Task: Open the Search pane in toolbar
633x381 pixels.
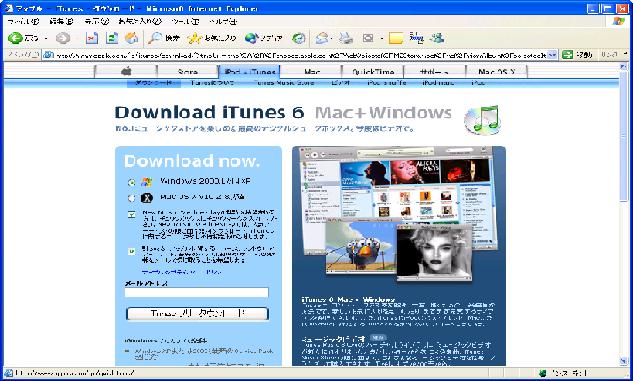Action: click(163, 38)
